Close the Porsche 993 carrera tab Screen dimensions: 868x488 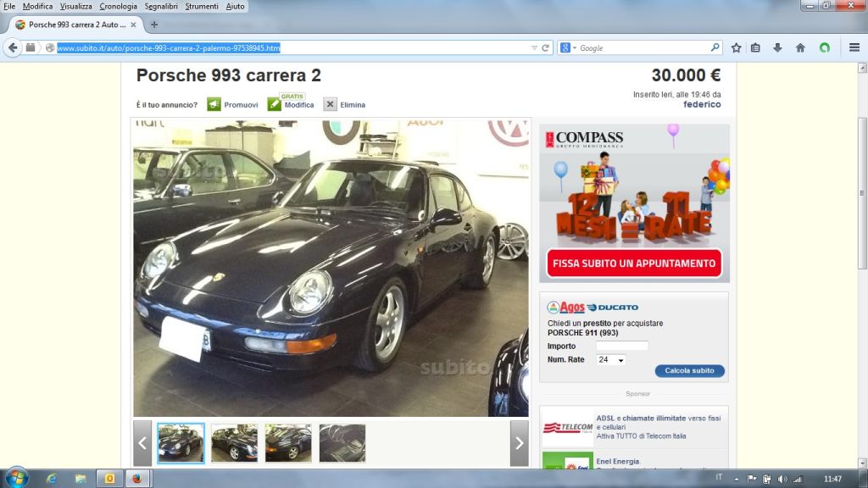click(x=133, y=25)
